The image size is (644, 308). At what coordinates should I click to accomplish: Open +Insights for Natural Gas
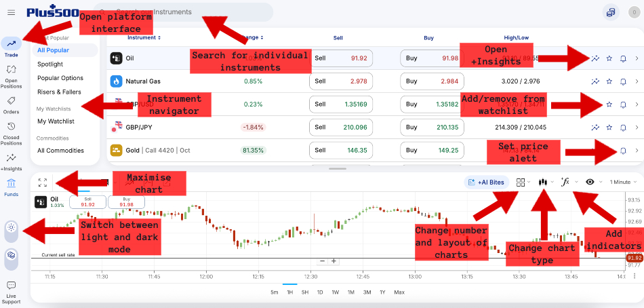pos(595,81)
